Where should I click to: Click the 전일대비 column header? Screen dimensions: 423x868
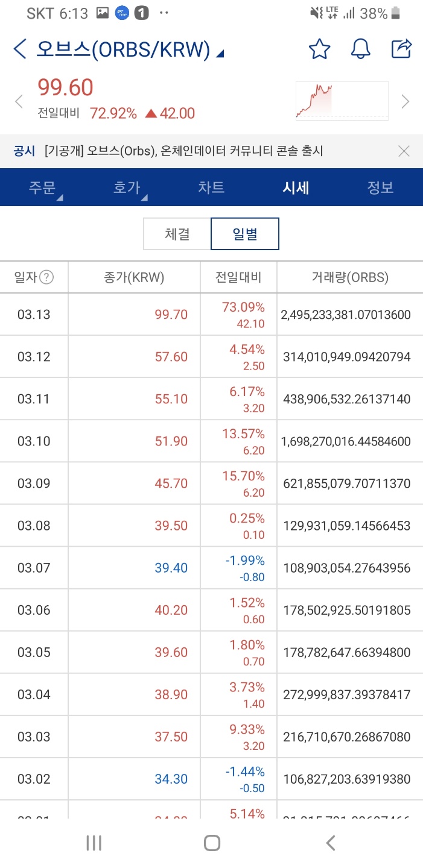(238, 277)
